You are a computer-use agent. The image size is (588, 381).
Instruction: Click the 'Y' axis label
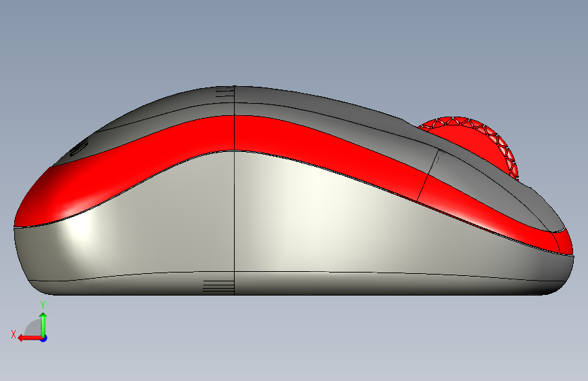[43, 305]
